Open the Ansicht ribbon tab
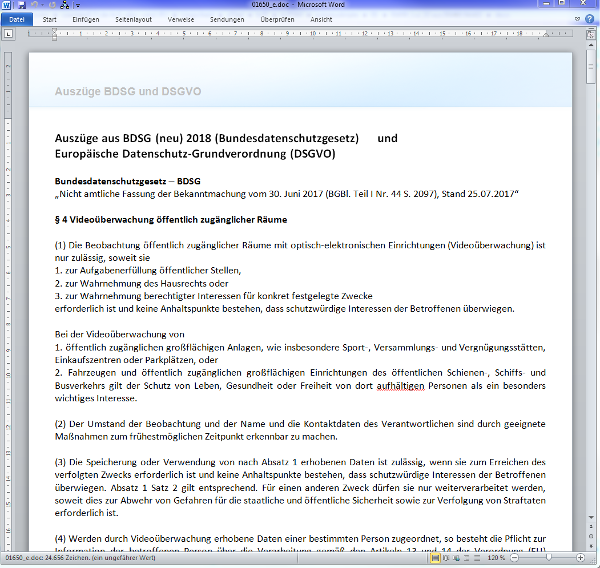This screenshot has width=600, height=568. coord(322,18)
